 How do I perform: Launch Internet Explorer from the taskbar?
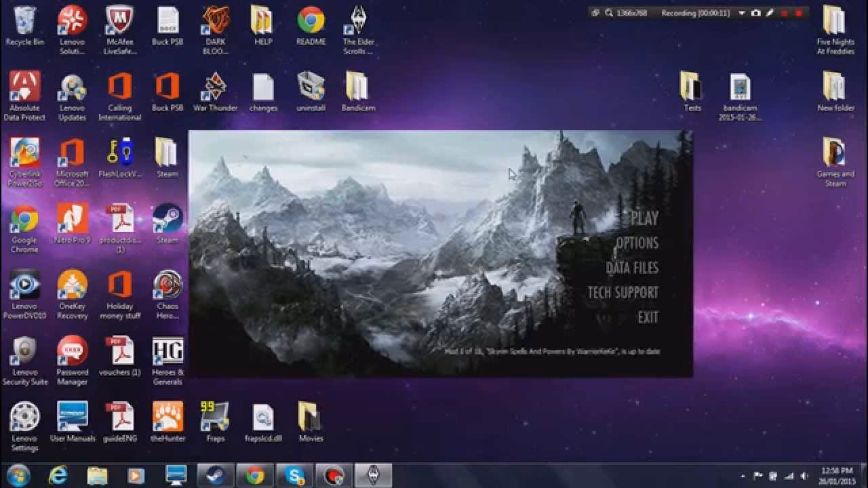tap(58, 475)
